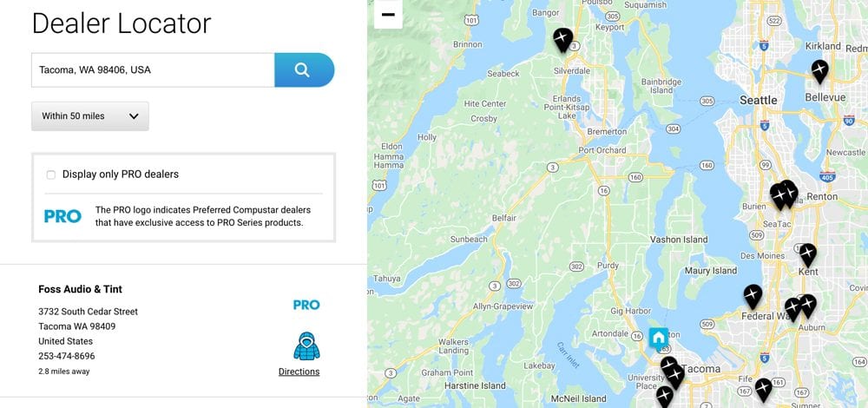Click the Foss Audio & Tint dealer name
This screenshot has width=868, height=408.
coord(80,289)
